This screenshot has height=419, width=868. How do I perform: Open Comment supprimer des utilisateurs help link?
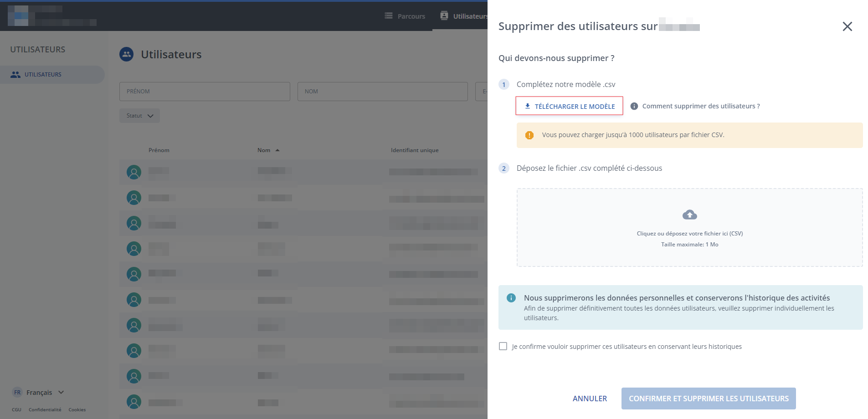click(701, 106)
